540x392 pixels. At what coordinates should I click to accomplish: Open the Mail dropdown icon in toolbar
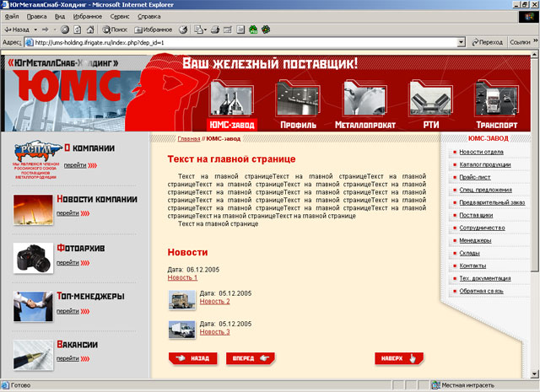point(200,30)
